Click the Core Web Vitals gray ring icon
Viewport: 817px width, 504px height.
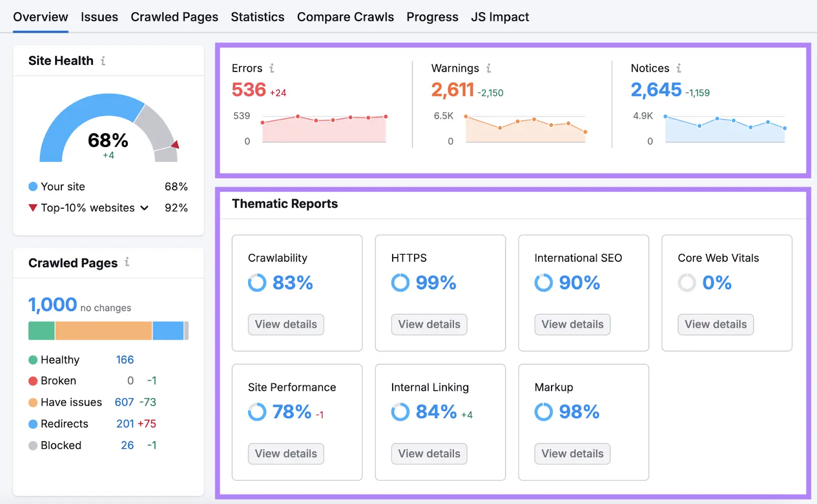click(686, 283)
